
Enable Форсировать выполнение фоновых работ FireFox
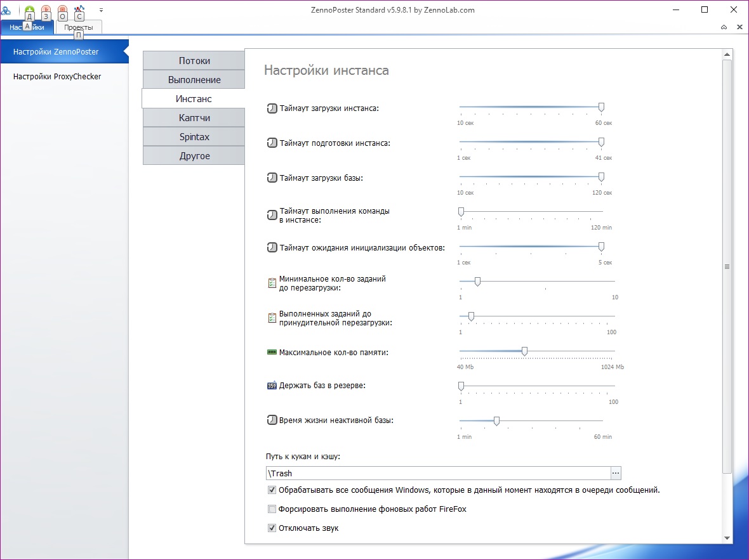[272, 509]
